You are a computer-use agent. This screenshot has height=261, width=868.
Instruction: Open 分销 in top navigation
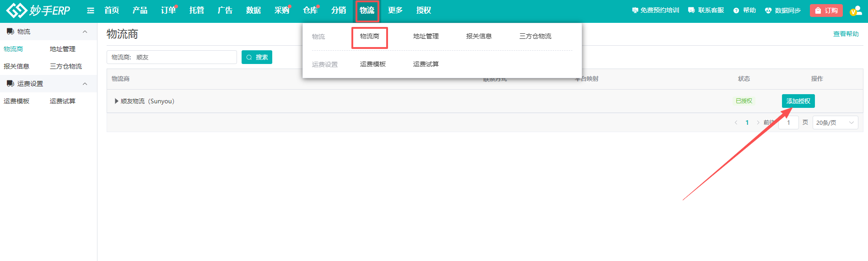[339, 10]
